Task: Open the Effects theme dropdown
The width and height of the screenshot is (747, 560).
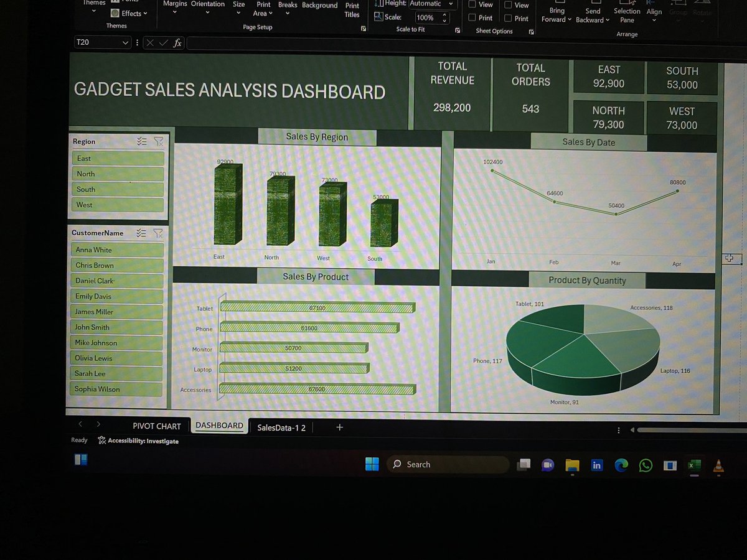Action: tap(129, 13)
